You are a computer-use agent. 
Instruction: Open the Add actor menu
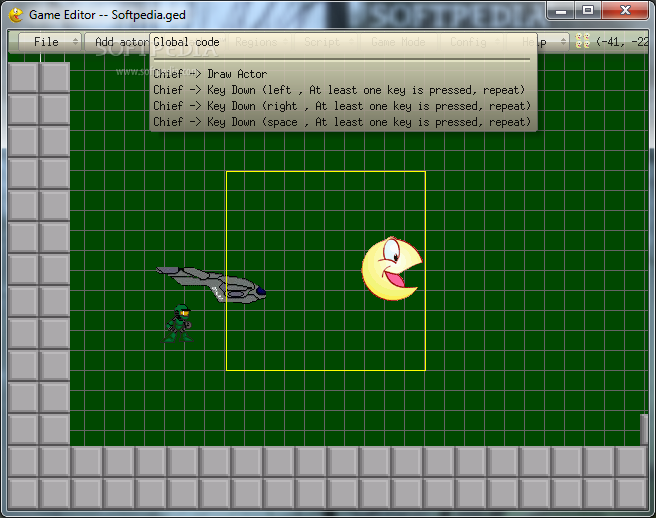[x=118, y=42]
